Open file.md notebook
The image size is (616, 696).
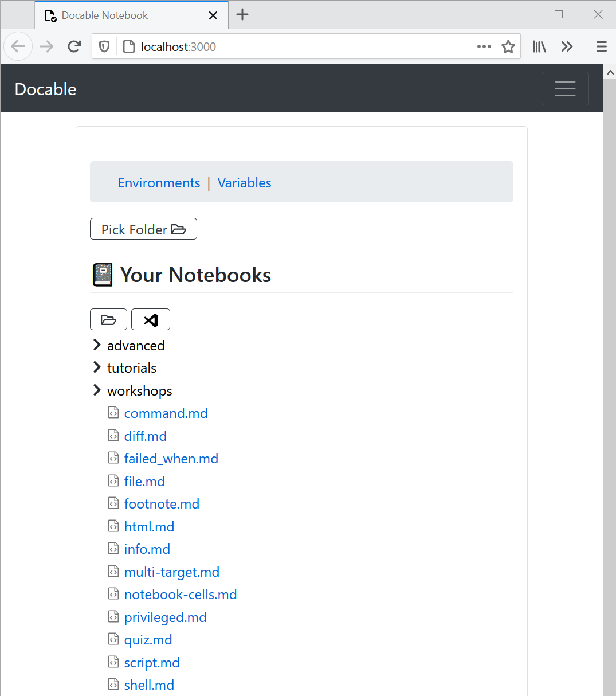[x=144, y=481]
